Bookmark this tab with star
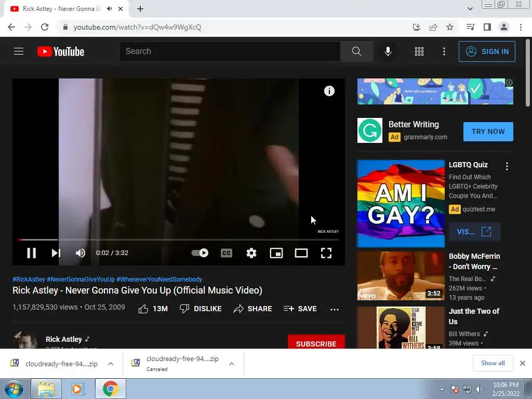 pos(450,27)
